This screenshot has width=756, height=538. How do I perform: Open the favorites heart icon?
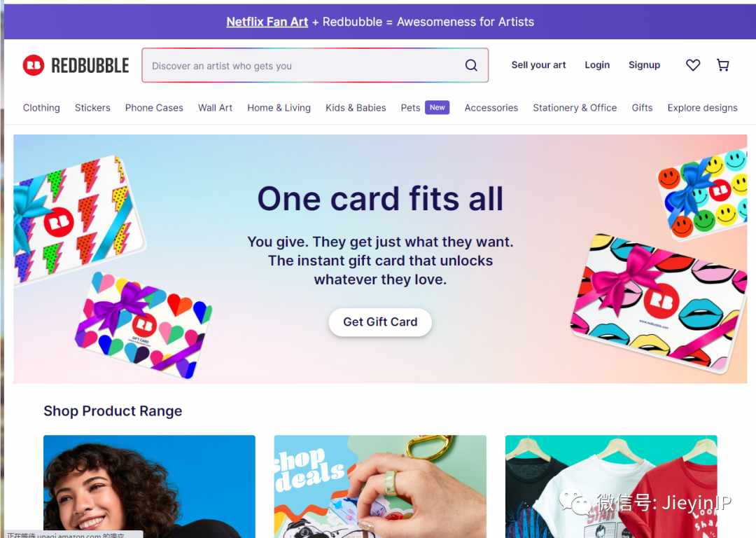tap(693, 65)
